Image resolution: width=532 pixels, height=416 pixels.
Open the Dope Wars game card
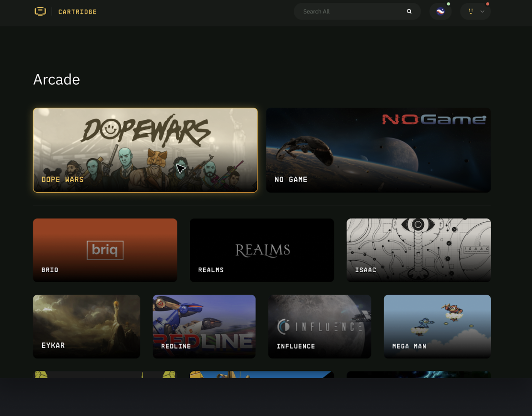tap(145, 150)
